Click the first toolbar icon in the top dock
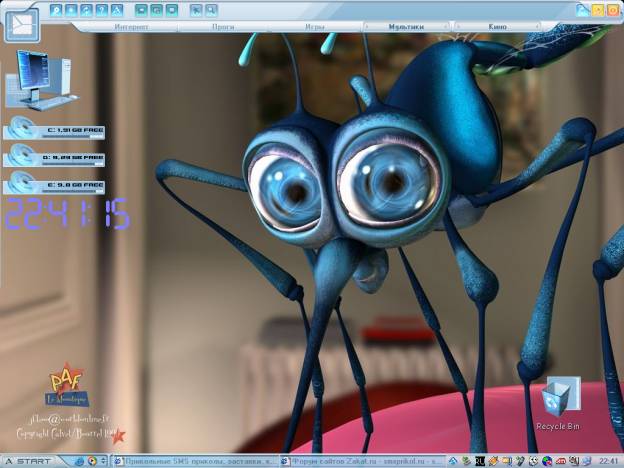This screenshot has height=468, width=624. coord(56,10)
